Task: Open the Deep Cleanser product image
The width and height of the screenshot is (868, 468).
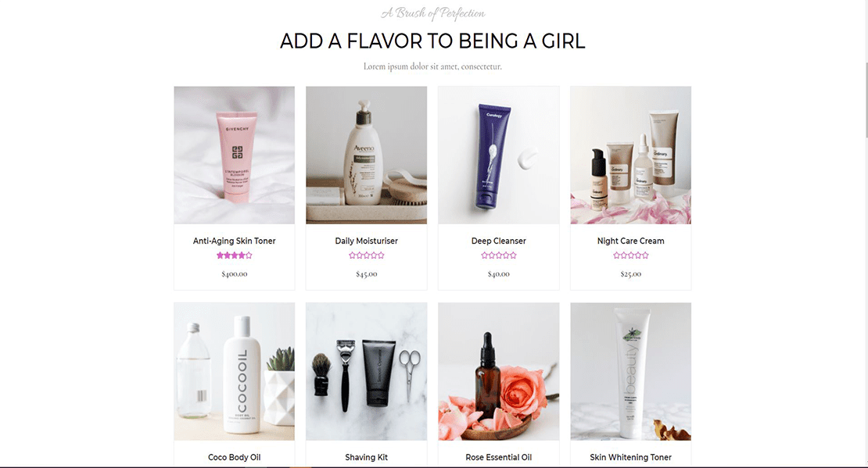Action: point(499,155)
